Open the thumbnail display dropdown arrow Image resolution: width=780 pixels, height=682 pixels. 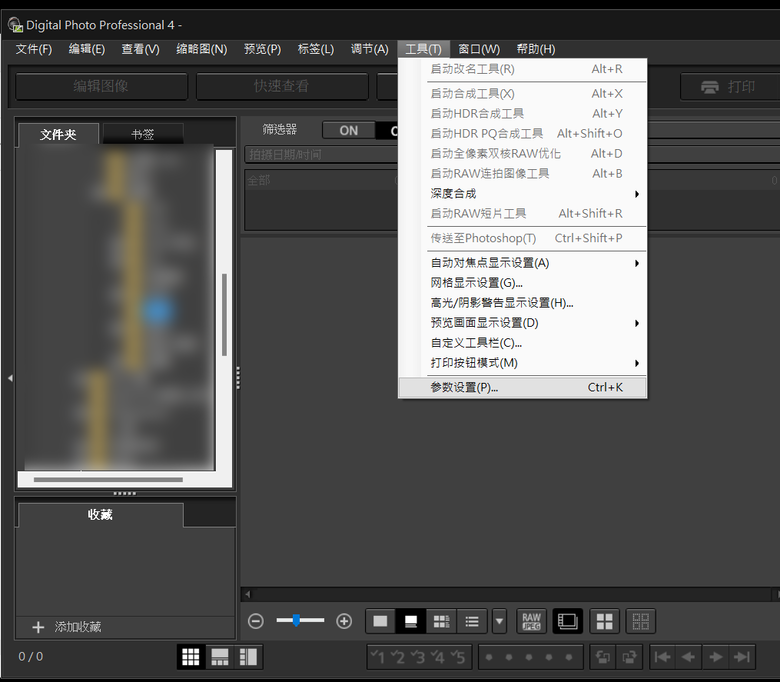499,621
